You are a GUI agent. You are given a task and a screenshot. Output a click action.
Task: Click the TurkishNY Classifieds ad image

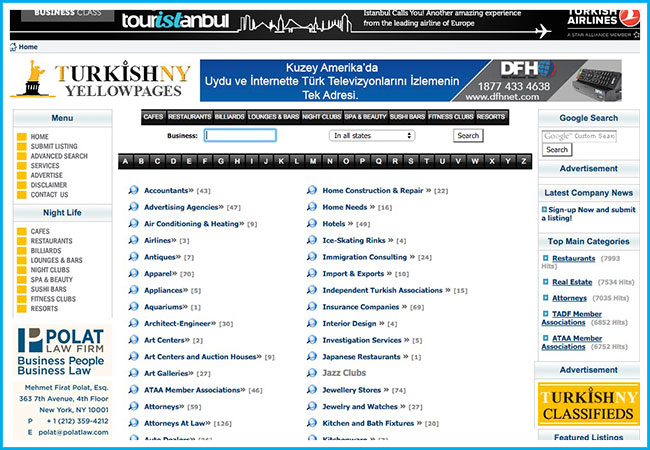point(589,404)
